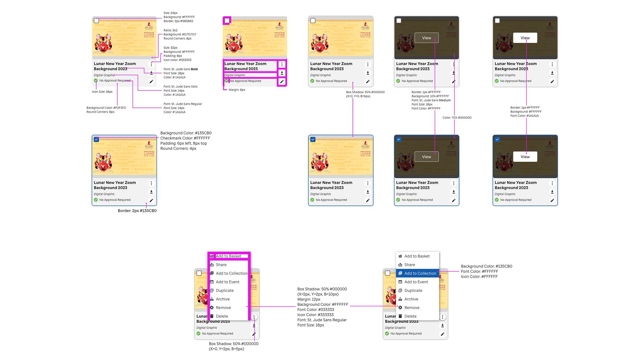644x362 pixels.
Task: Click download icon on magenta-outlined top-row card
Action: pos(282,73)
